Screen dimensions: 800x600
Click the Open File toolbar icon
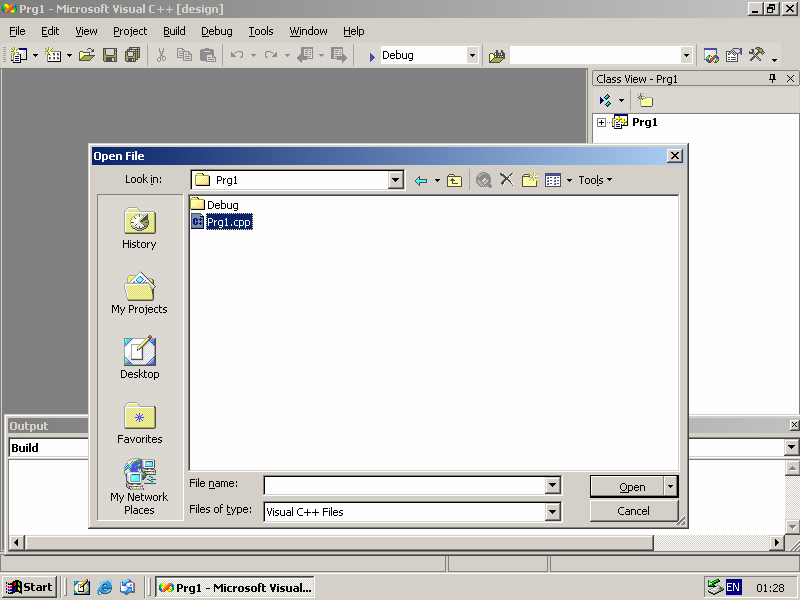[87, 55]
